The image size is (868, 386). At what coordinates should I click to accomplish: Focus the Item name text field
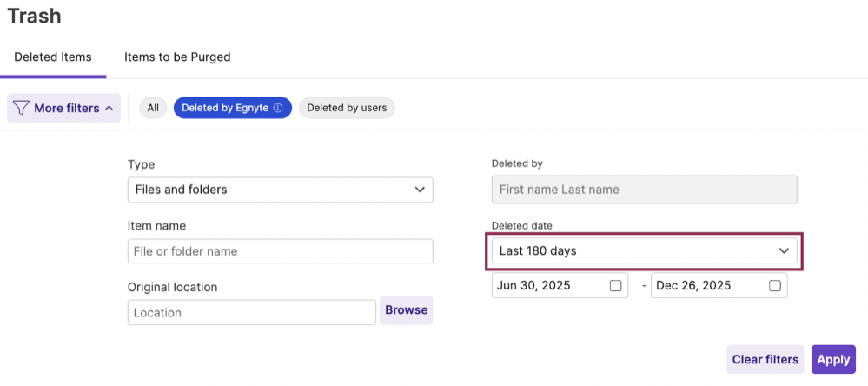click(280, 251)
